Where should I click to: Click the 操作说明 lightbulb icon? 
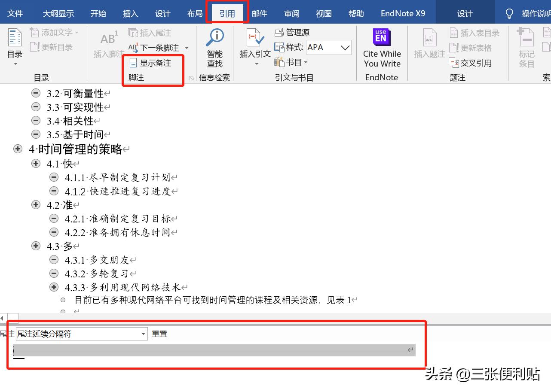tap(509, 13)
